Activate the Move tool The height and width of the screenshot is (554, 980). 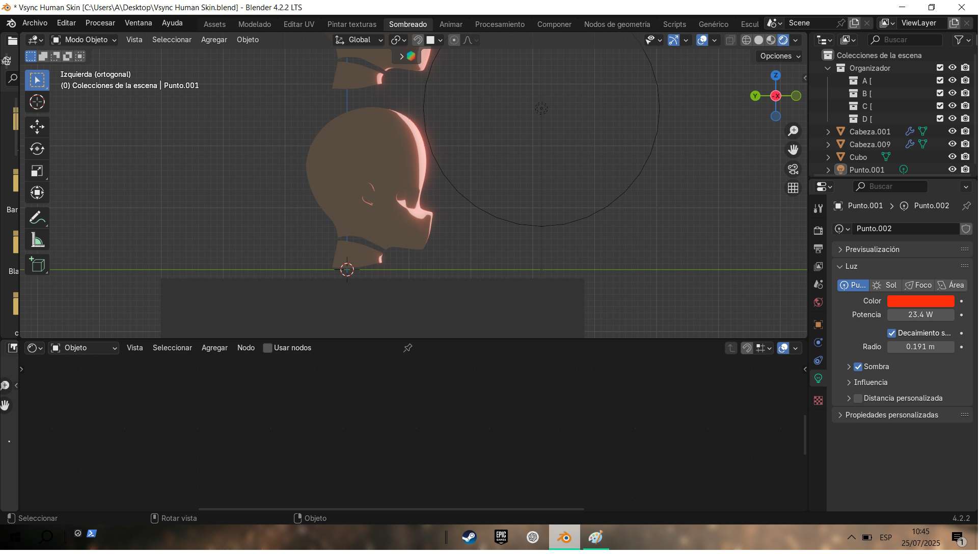tap(37, 127)
